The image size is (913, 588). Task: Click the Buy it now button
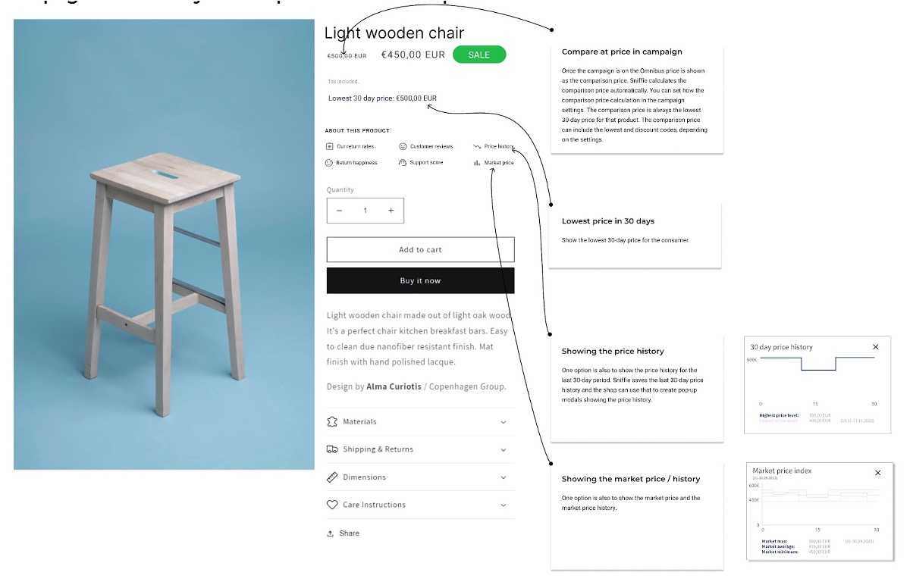[420, 280]
